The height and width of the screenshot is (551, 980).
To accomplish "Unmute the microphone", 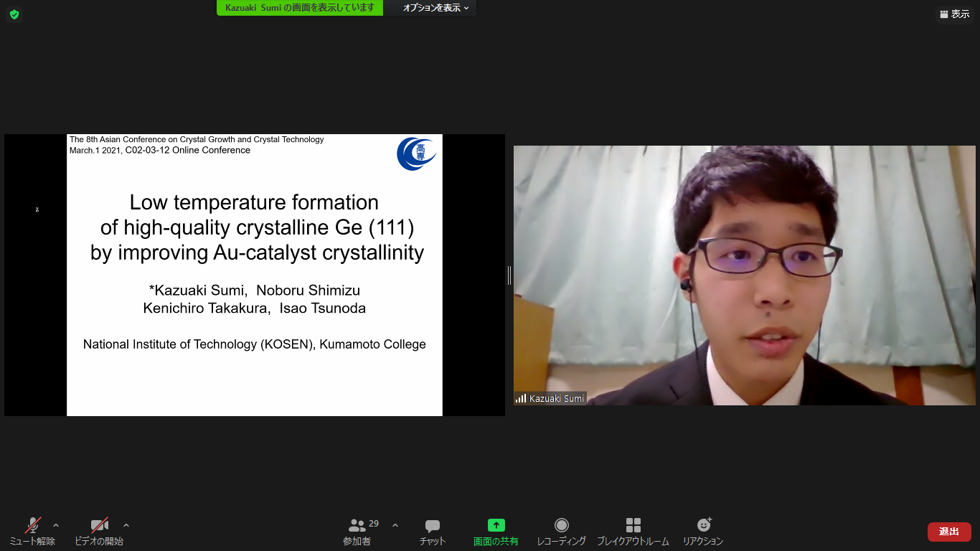I will [32, 531].
